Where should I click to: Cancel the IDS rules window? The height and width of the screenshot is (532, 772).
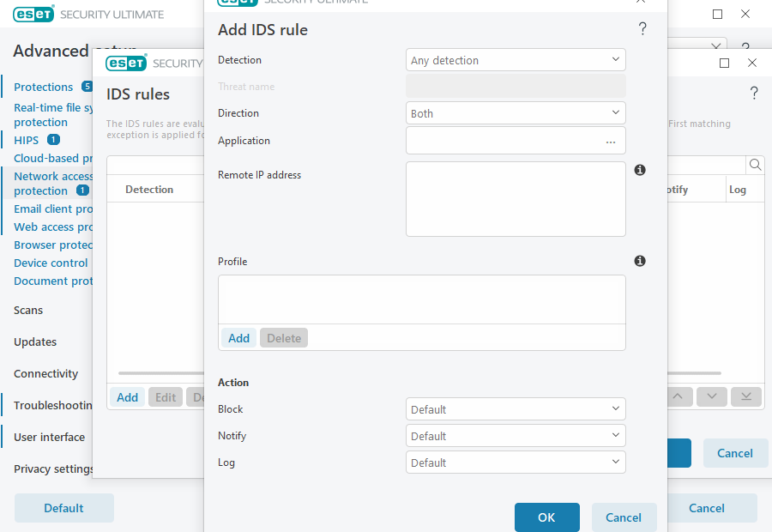735,453
